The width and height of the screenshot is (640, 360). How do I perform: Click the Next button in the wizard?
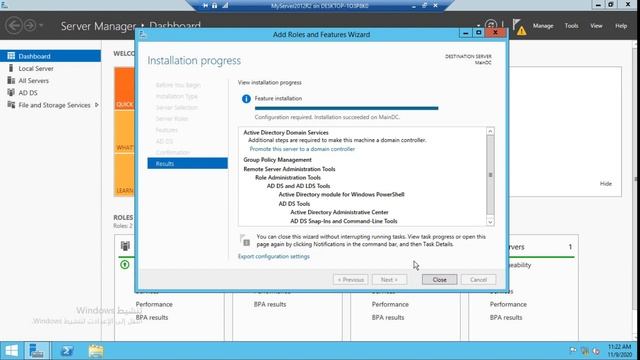click(389, 280)
